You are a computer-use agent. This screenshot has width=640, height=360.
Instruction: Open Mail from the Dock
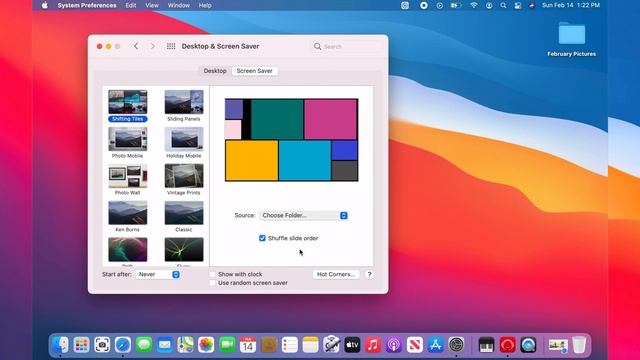coord(164,345)
